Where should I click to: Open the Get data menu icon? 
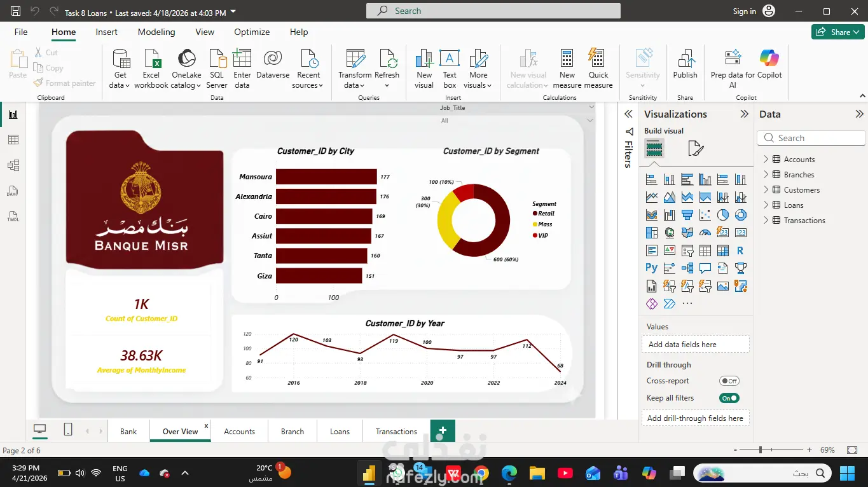point(120,58)
